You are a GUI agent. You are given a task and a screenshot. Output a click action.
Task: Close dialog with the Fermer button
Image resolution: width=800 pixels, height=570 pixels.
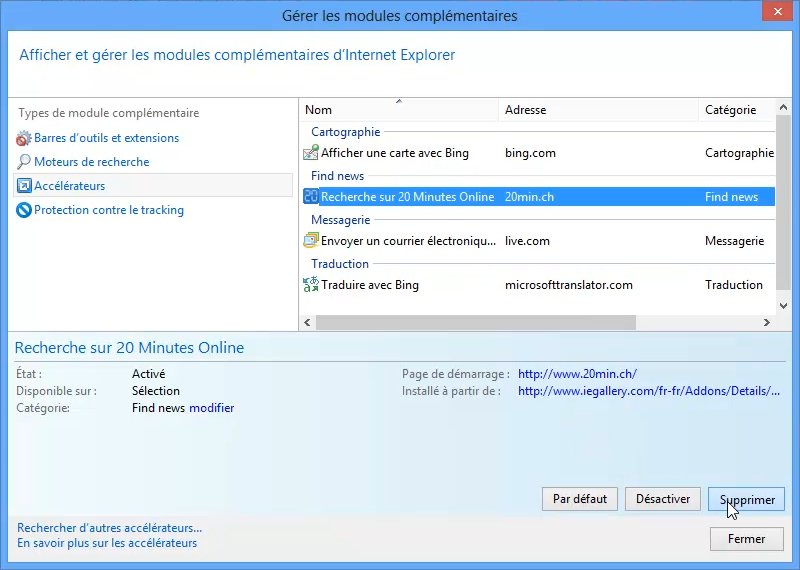tap(746, 539)
